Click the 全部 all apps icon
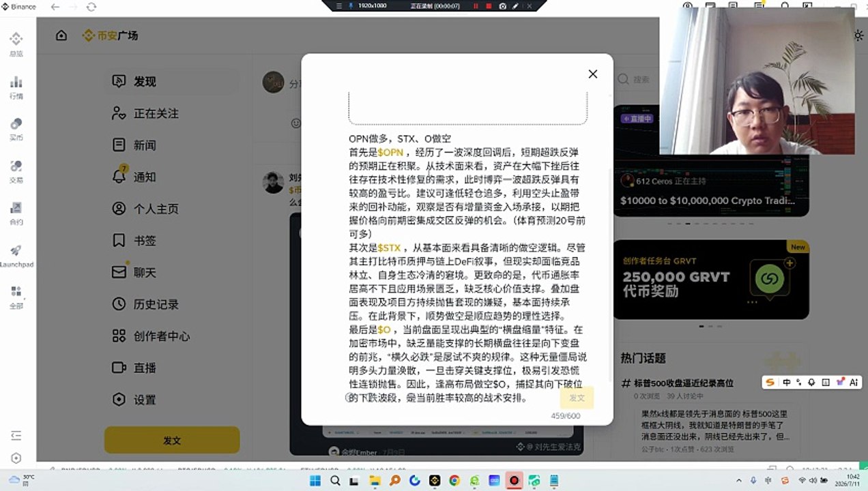868x491 pixels. (x=16, y=297)
